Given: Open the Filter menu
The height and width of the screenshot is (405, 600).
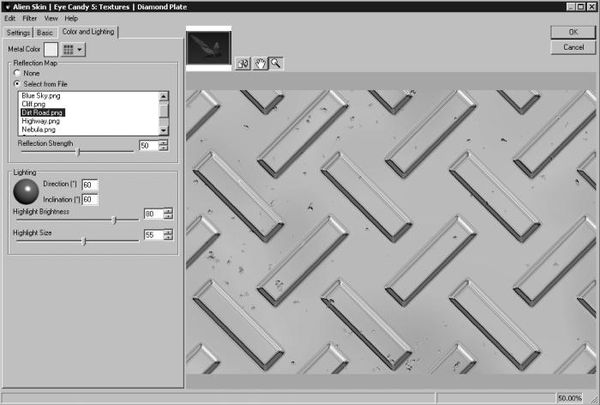Looking at the screenshot, I should [30, 19].
